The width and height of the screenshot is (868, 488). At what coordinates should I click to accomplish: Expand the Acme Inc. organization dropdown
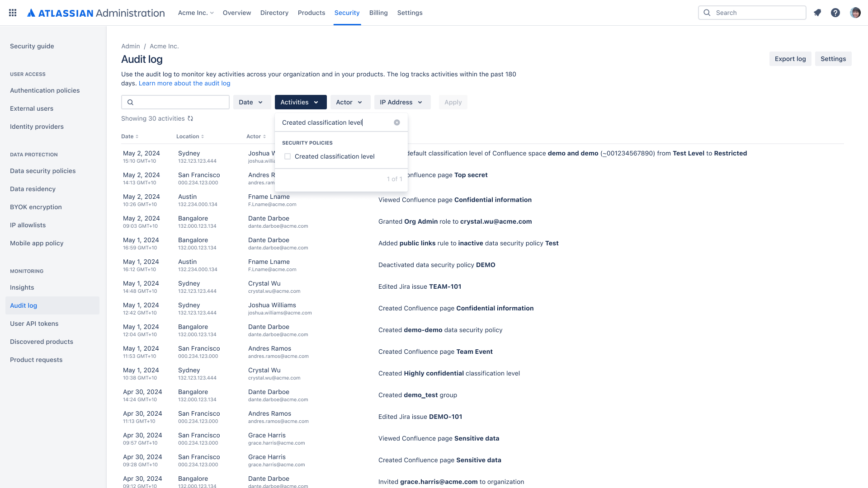[196, 13]
